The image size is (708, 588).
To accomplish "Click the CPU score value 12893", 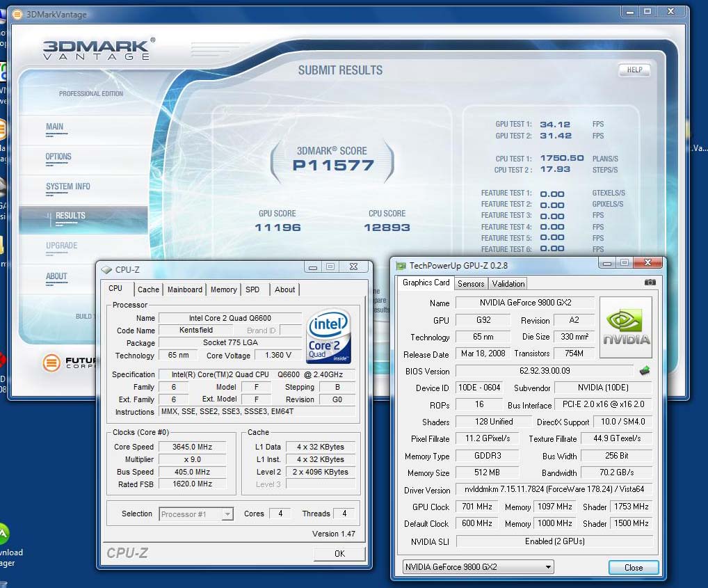I will click(387, 227).
